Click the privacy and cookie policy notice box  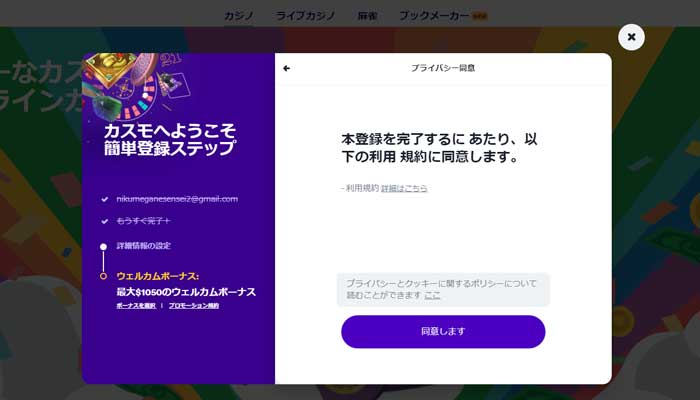(x=443, y=290)
